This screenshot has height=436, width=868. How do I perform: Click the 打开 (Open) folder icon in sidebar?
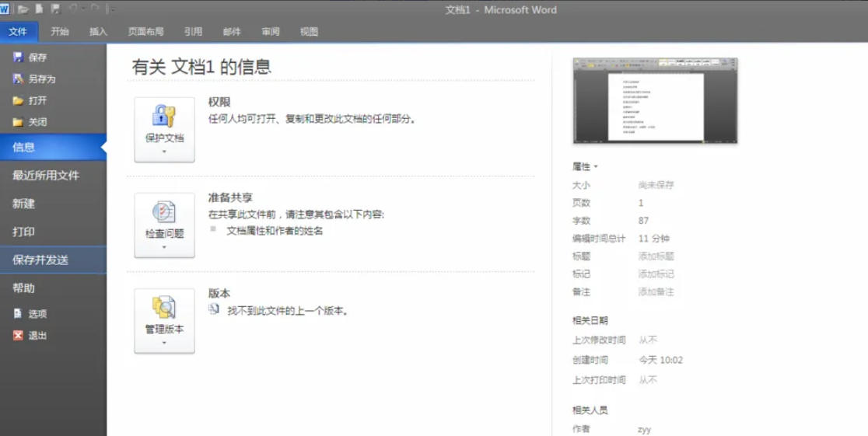18,101
